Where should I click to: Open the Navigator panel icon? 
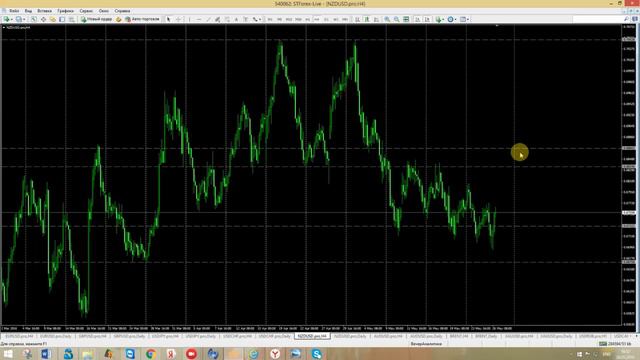53,19
